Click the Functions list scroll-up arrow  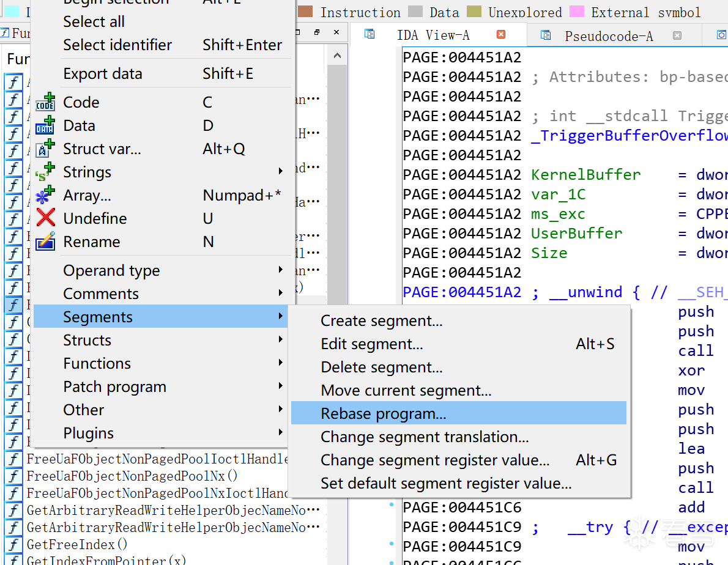tap(338, 56)
